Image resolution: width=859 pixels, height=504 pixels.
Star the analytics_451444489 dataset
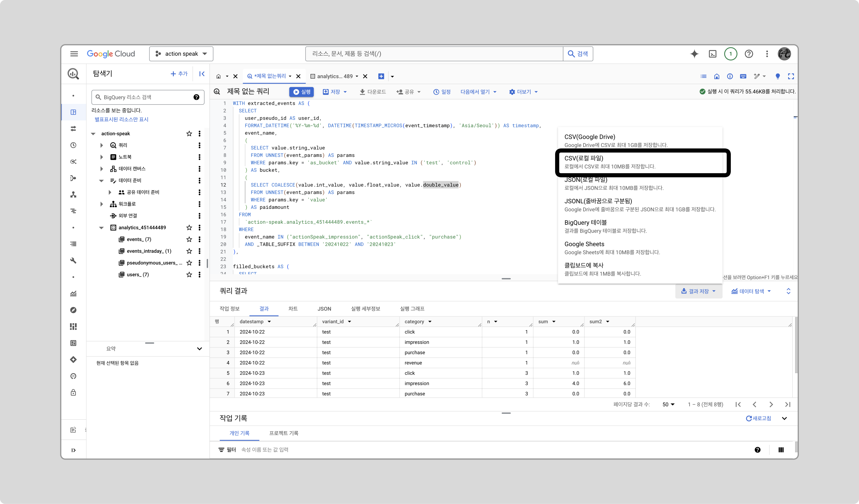pyautogui.click(x=189, y=227)
